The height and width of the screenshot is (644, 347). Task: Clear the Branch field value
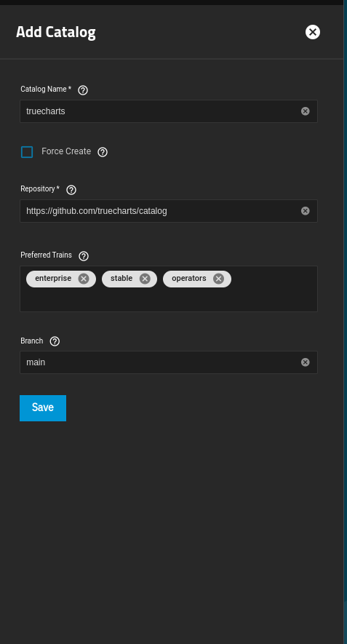[305, 362]
